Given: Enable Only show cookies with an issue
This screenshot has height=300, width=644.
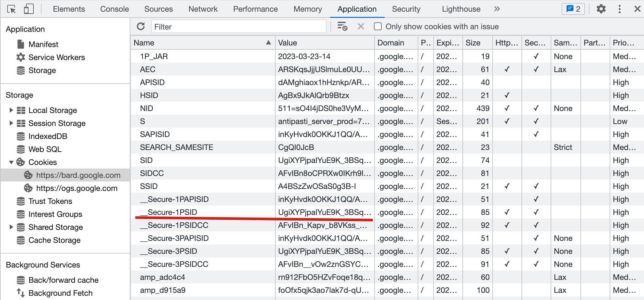Looking at the screenshot, I should tap(378, 26).
